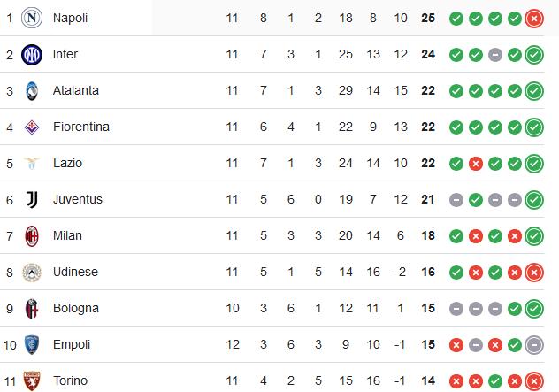This screenshot has height=392, width=559.
Task: Click Napoli's points total 25
Action: coord(428,18)
